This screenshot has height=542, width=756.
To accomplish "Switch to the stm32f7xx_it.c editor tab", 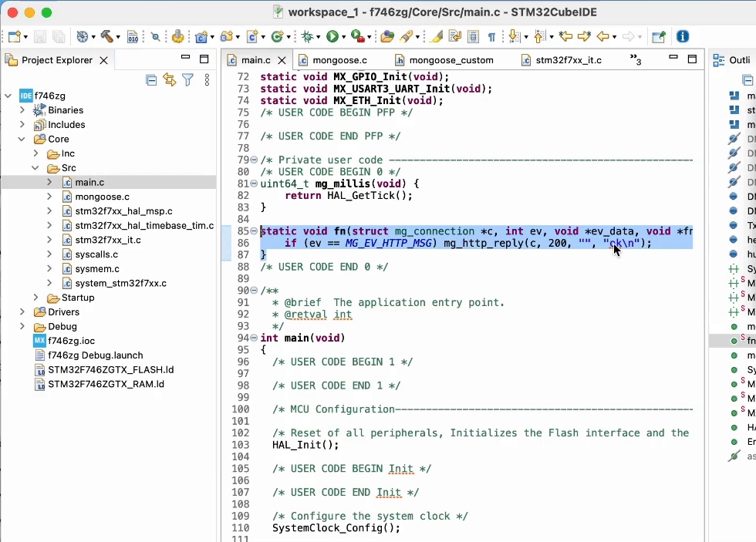I will click(567, 60).
